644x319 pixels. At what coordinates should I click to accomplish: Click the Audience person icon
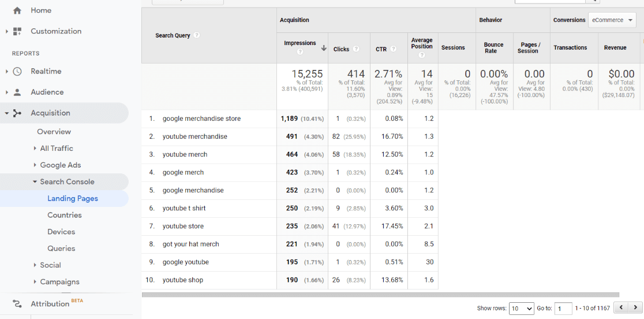pyautogui.click(x=17, y=92)
